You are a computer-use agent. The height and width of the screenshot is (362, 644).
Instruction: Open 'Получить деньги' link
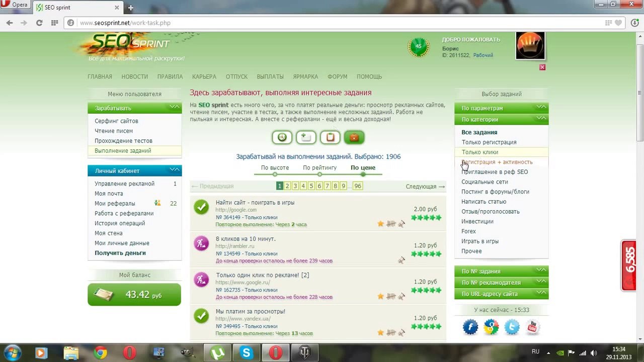tap(120, 253)
